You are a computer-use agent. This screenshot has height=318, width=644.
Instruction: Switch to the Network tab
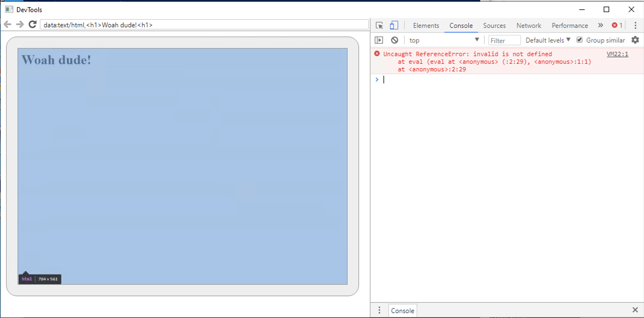[x=528, y=26]
